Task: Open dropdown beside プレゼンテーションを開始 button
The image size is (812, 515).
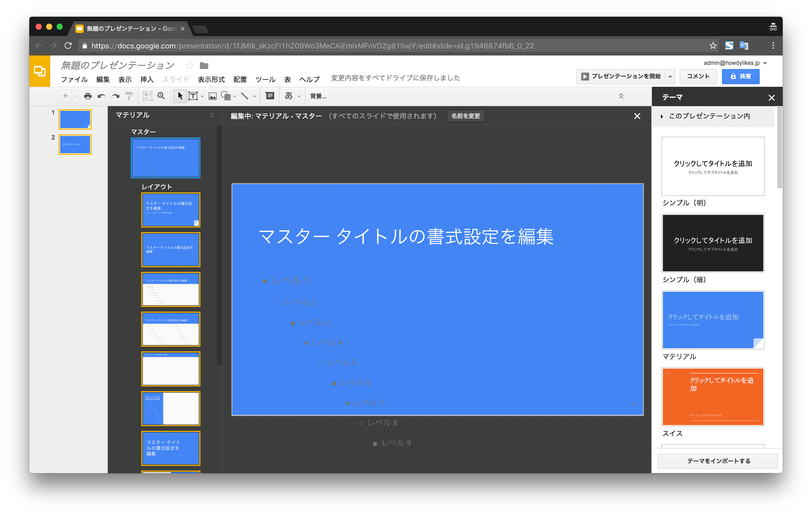Action: point(670,77)
